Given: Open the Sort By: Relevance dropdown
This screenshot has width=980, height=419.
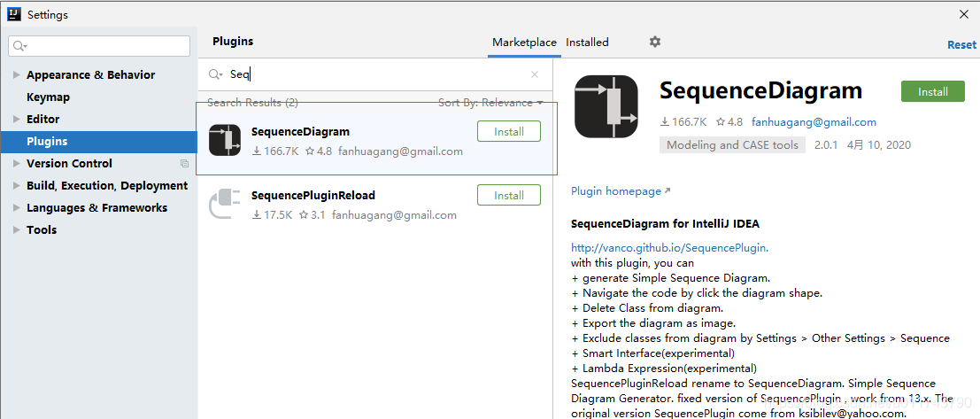Looking at the screenshot, I should click(490, 103).
